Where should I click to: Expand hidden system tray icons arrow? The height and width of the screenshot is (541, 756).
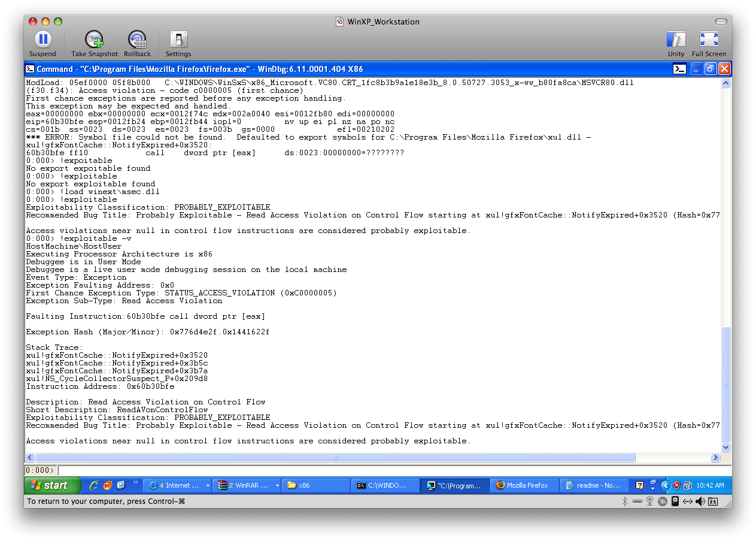[x=665, y=485]
